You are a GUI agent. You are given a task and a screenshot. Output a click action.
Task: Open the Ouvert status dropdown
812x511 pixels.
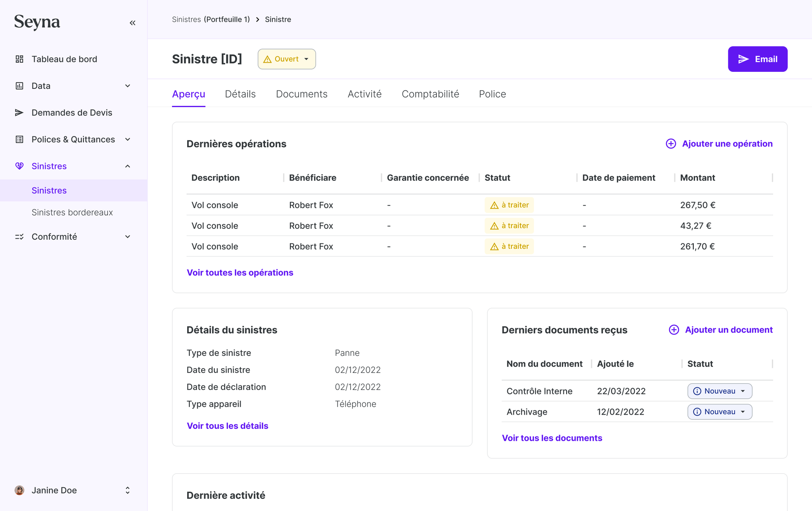tap(287, 59)
